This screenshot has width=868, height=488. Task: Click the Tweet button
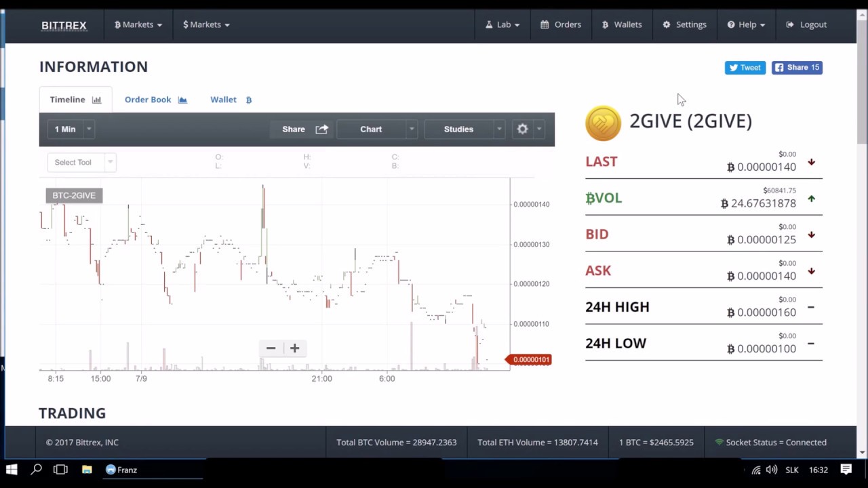tap(745, 67)
